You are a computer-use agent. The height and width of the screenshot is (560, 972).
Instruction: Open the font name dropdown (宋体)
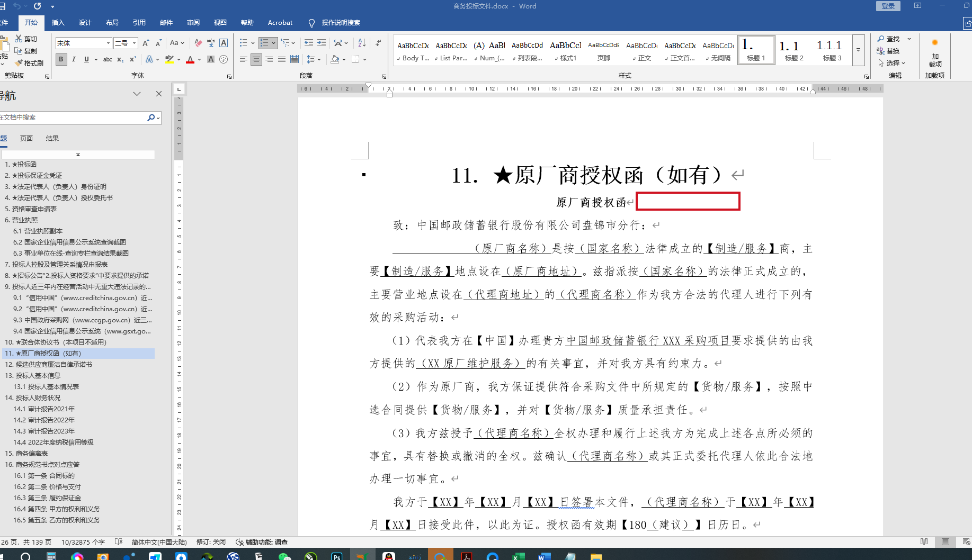pyautogui.click(x=108, y=43)
